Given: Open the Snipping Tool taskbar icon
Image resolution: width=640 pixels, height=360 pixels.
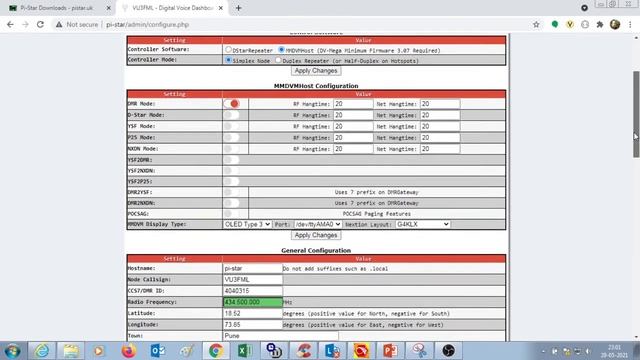Looking at the screenshot, I should coord(419,351).
